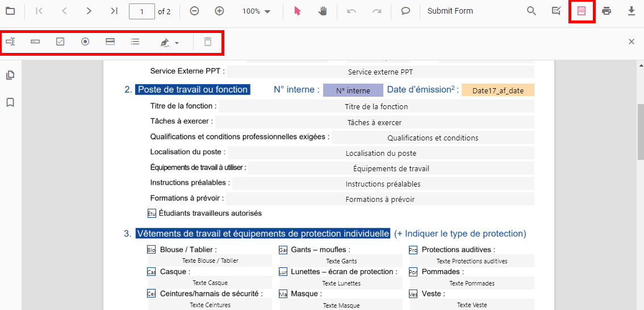This screenshot has width=644, height=310.
Task: Click the Texte Blouse / Tablier field
Action: click(210, 261)
